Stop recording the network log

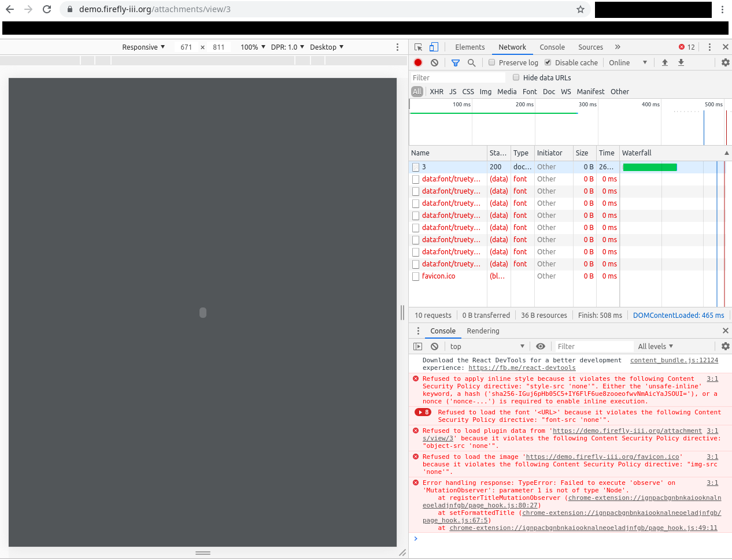417,62
